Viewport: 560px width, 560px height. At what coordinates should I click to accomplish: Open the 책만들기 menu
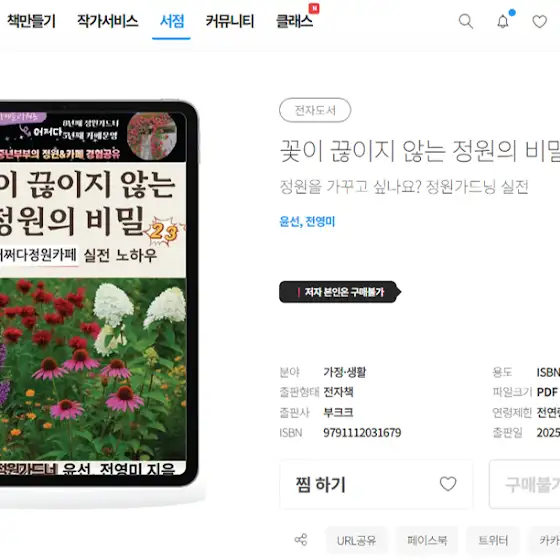coord(31,21)
